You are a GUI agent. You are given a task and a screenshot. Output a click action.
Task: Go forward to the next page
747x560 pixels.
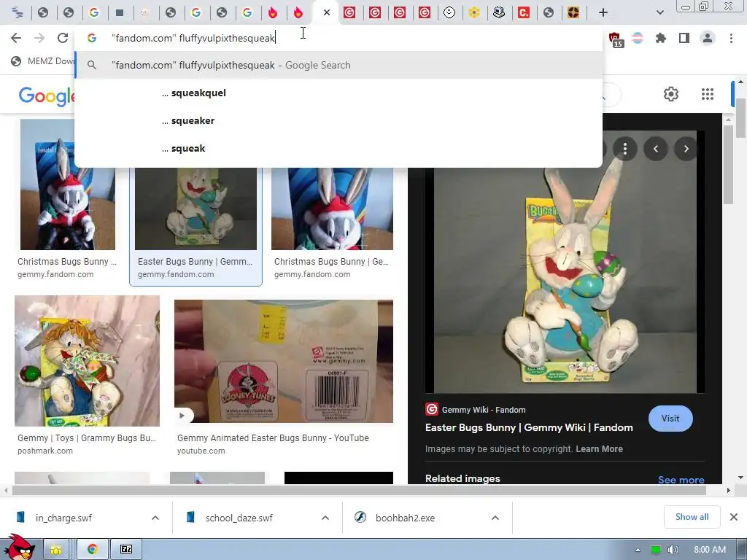pos(39,38)
